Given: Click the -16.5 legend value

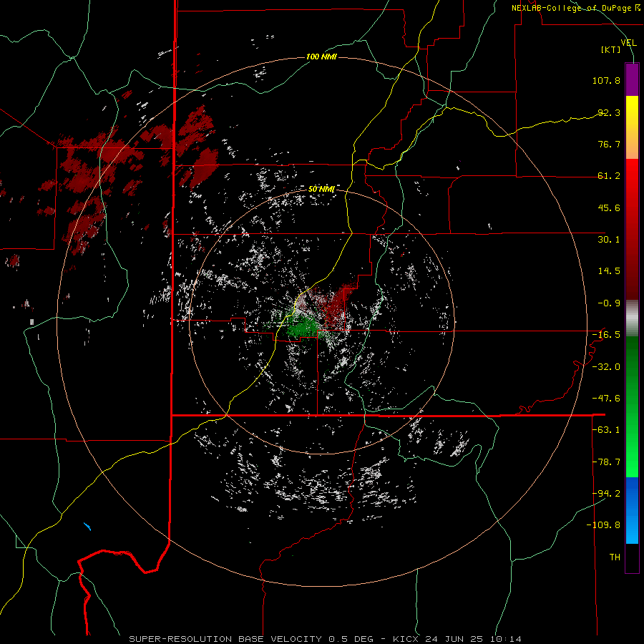Looking at the screenshot, I should point(606,335).
